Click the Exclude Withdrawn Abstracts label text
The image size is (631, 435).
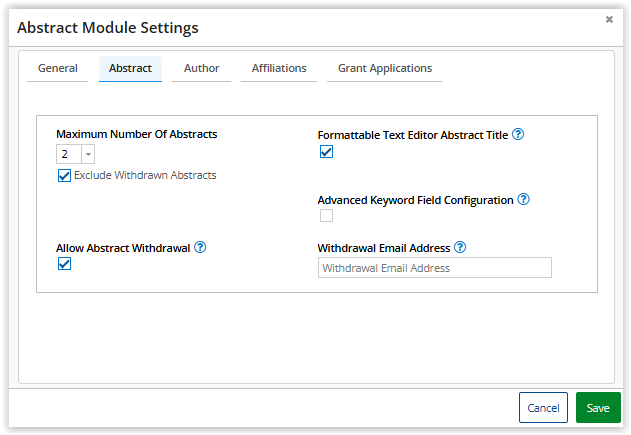[x=145, y=176]
